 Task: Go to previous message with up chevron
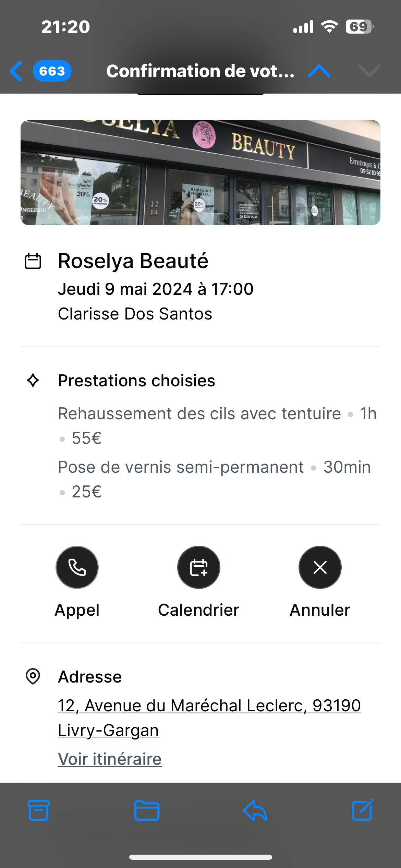click(319, 71)
